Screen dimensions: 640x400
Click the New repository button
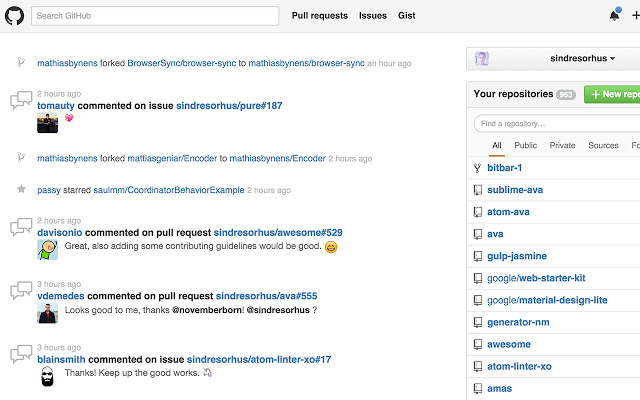pos(611,95)
